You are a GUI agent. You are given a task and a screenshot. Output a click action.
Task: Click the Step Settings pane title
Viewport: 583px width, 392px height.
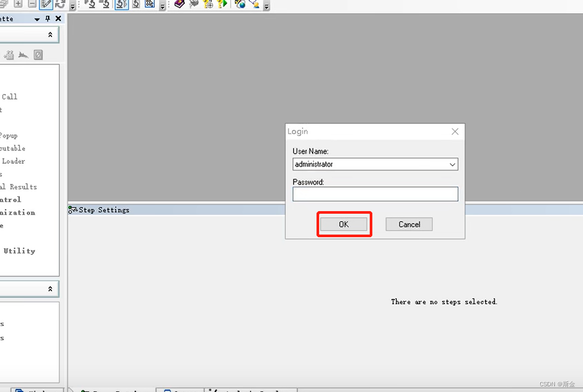coord(104,210)
